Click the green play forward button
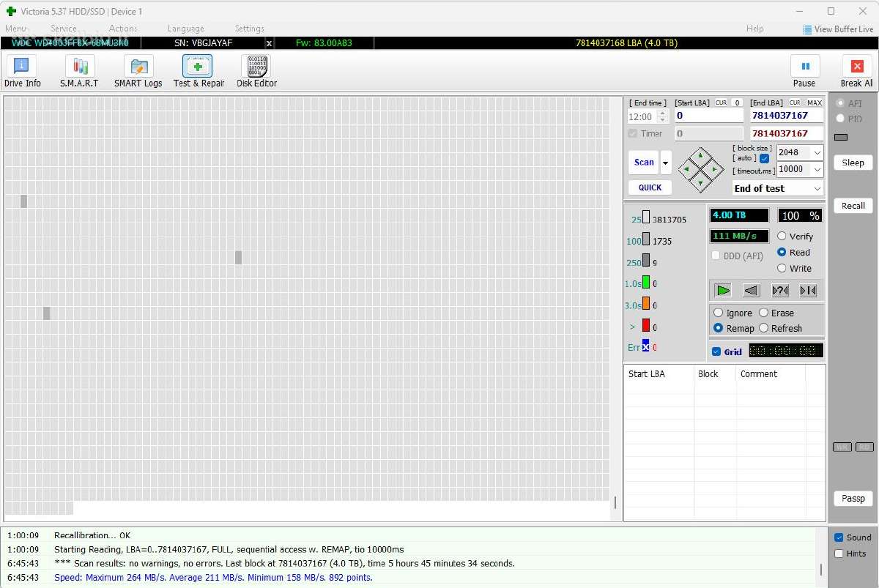The width and height of the screenshot is (879, 588). (723, 291)
